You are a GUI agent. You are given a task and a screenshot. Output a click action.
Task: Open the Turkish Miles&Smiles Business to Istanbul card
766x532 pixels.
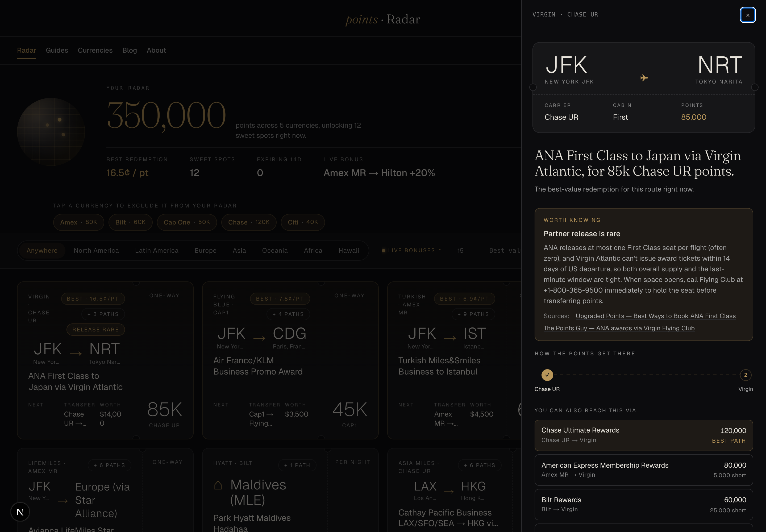[x=454, y=360]
